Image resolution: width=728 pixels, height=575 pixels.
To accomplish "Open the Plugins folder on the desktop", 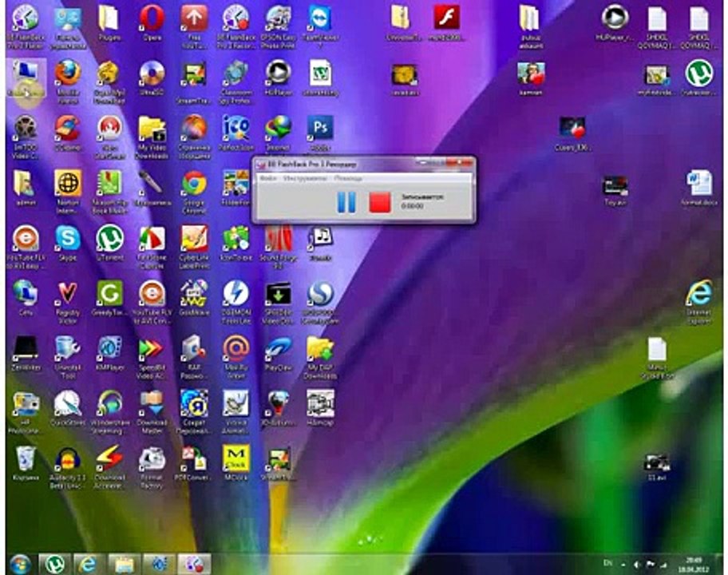I will (x=109, y=23).
